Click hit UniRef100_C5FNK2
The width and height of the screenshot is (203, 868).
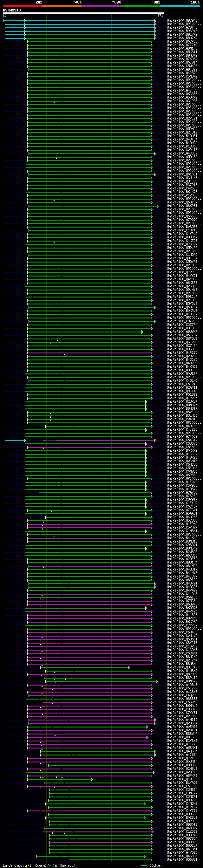(182, 447)
